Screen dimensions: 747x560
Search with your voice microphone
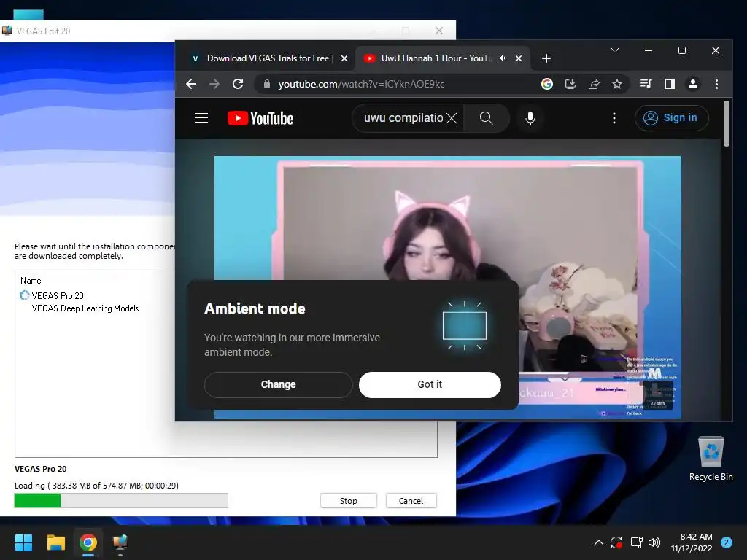(x=530, y=118)
